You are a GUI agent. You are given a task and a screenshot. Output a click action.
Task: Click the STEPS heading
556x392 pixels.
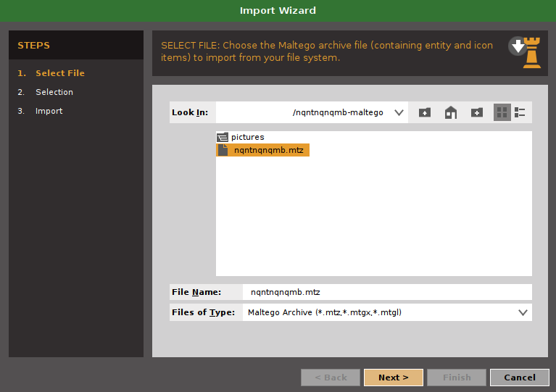(x=33, y=46)
